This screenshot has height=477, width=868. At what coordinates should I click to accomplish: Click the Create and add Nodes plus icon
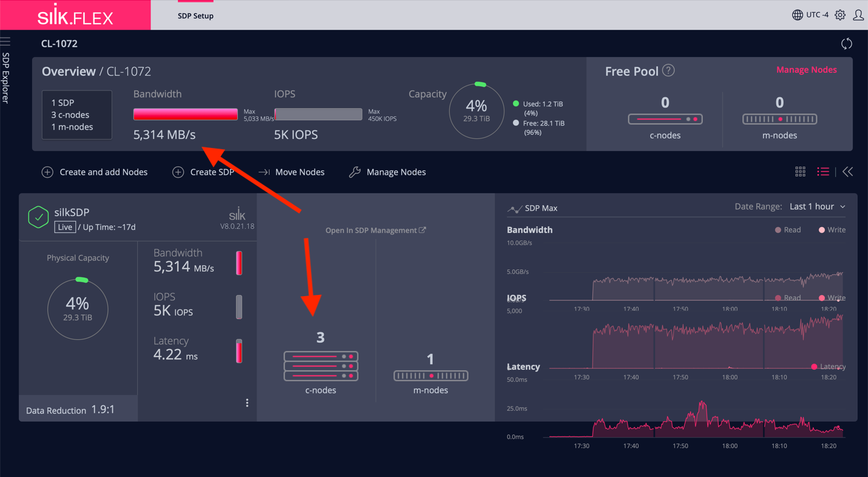47,172
